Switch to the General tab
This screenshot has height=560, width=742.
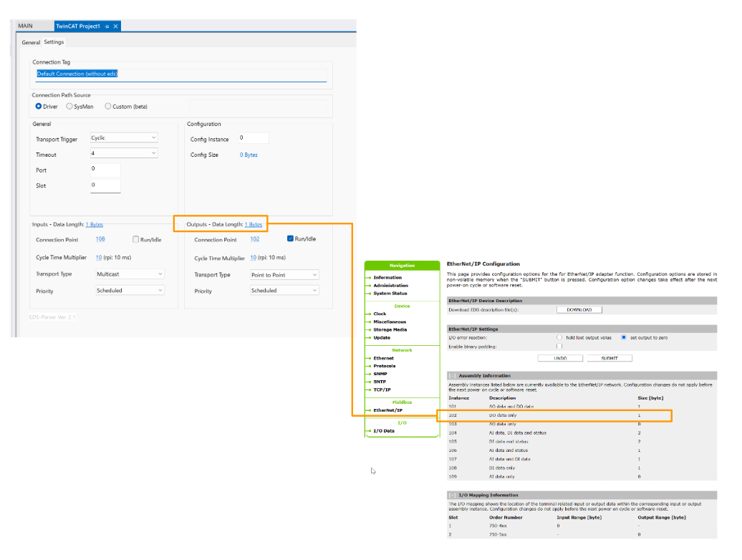(31, 42)
